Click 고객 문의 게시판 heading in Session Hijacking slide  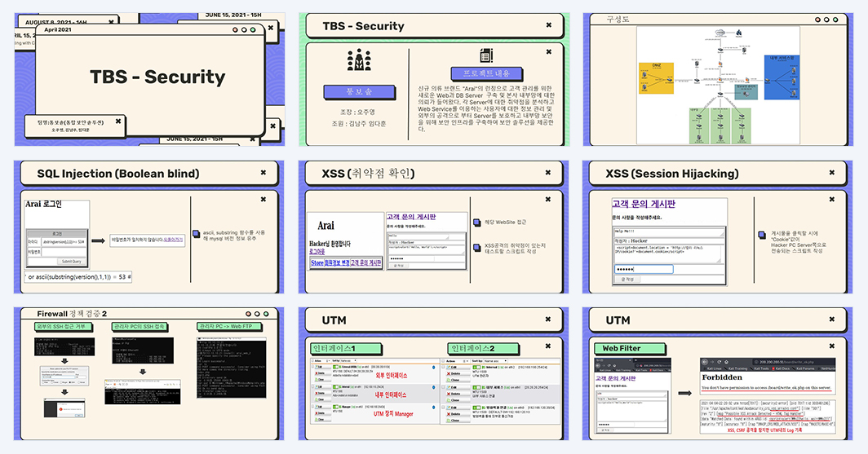click(644, 204)
